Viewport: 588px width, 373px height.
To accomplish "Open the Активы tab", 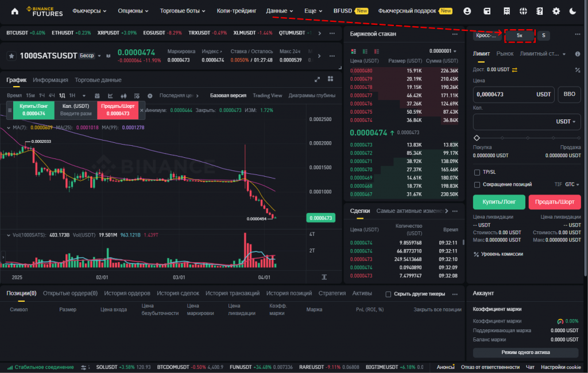I will tap(362, 294).
